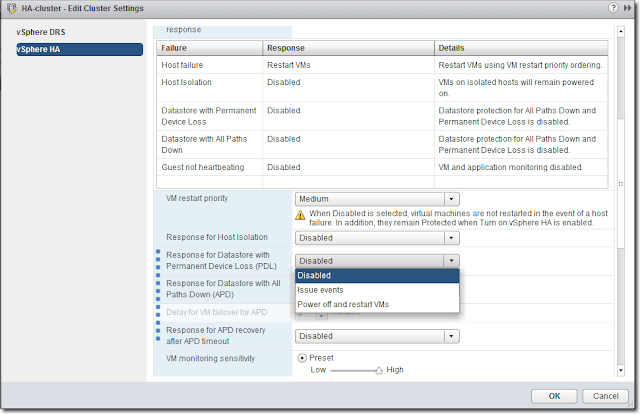Select the Host Isolation row
The width and height of the screenshot is (640, 414).
pyautogui.click(x=382, y=88)
